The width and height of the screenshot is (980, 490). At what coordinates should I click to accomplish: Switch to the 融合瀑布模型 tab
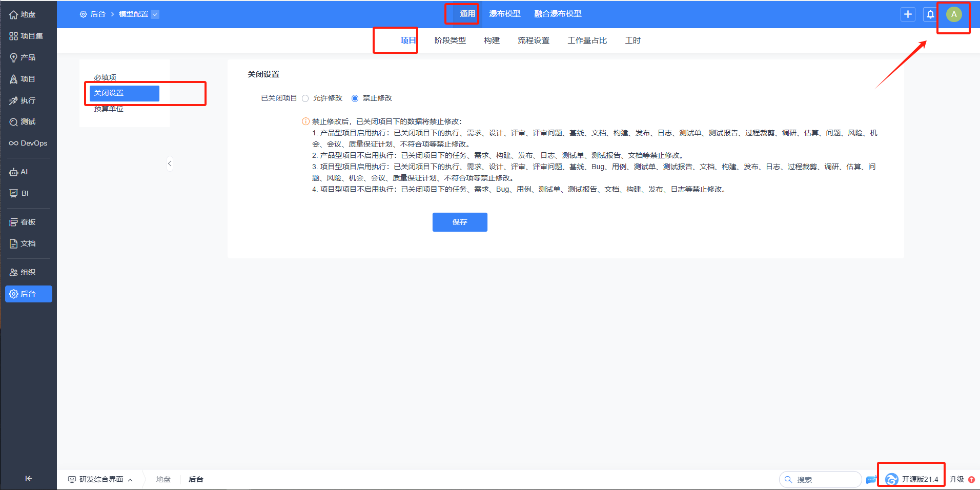pyautogui.click(x=558, y=14)
